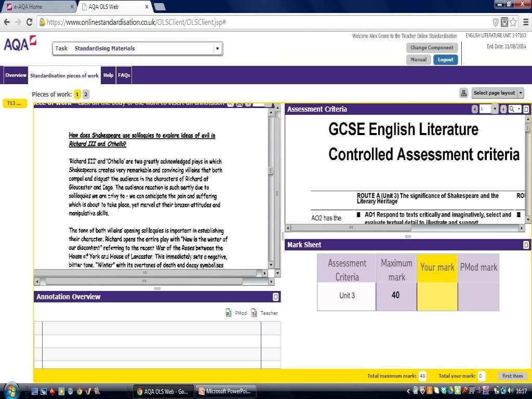Click the Dropbox tray icon
Viewport: 532px width, 399px height.
click(x=444, y=391)
